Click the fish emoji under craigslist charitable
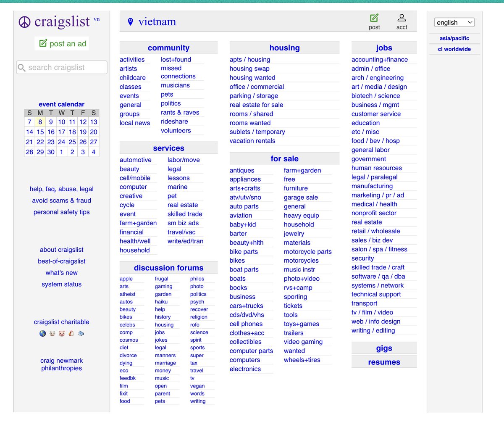 [x=81, y=334]
